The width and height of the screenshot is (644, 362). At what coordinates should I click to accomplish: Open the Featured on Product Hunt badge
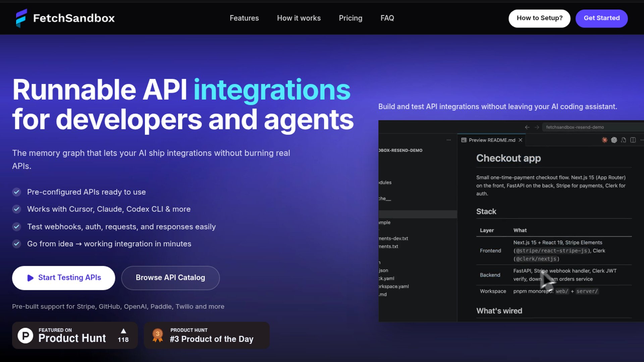75,335
